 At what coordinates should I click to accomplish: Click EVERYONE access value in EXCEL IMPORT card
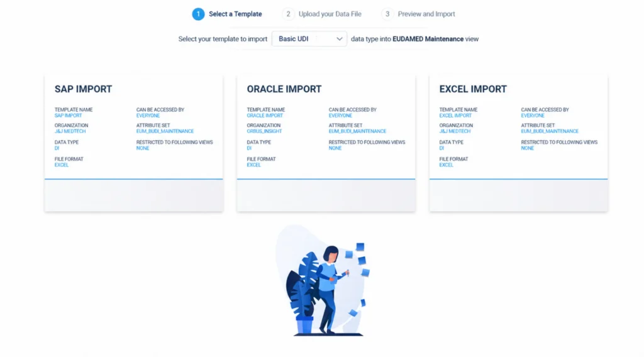point(533,116)
